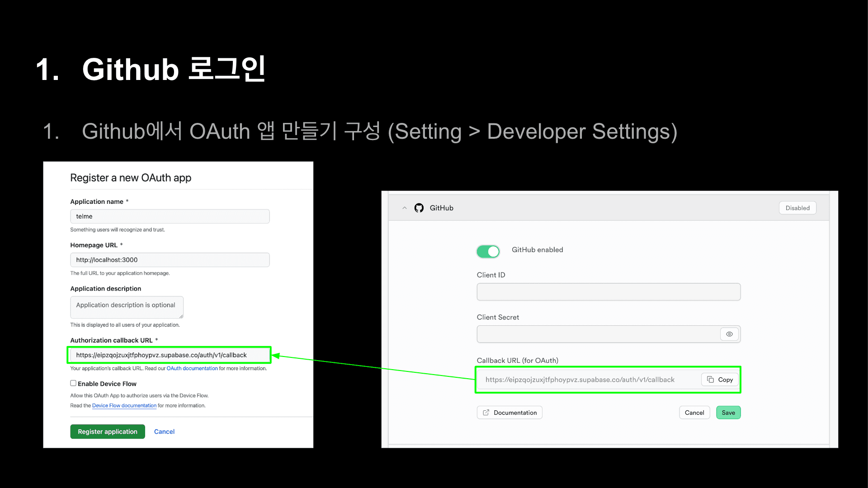Check the Enable Device Flow checkbox
Screen dimensions: 868x488
(73, 383)
